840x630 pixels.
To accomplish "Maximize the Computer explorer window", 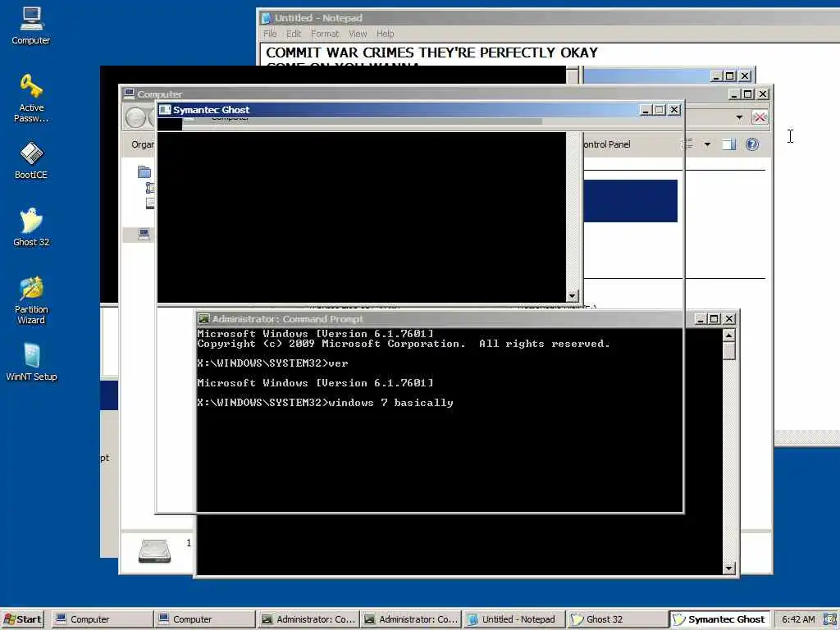I will [x=748, y=94].
